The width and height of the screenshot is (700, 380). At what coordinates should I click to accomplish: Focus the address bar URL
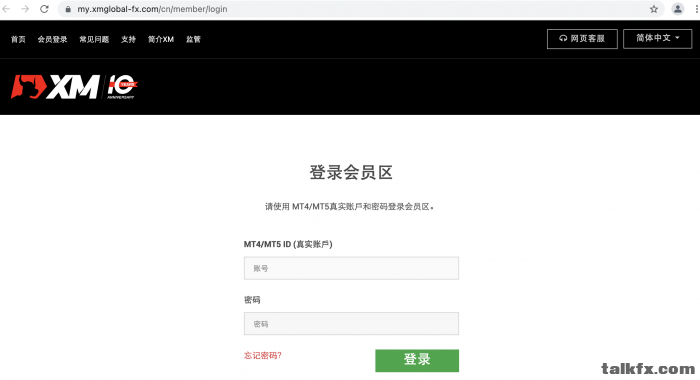coord(152,9)
